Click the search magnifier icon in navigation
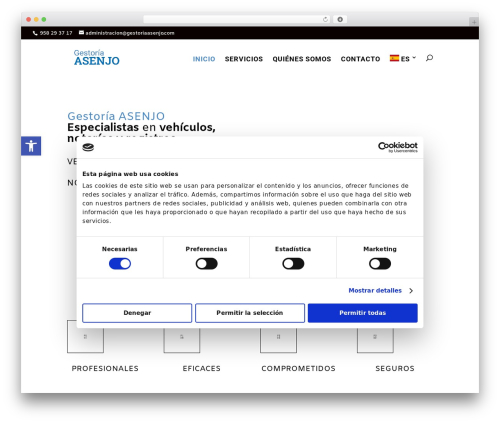500x423 pixels. [429, 58]
